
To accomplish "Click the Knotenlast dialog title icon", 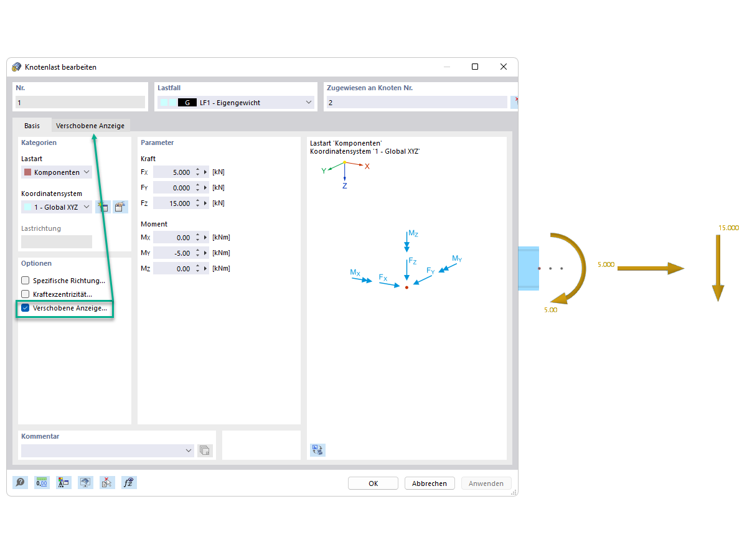I will (17, 67).
